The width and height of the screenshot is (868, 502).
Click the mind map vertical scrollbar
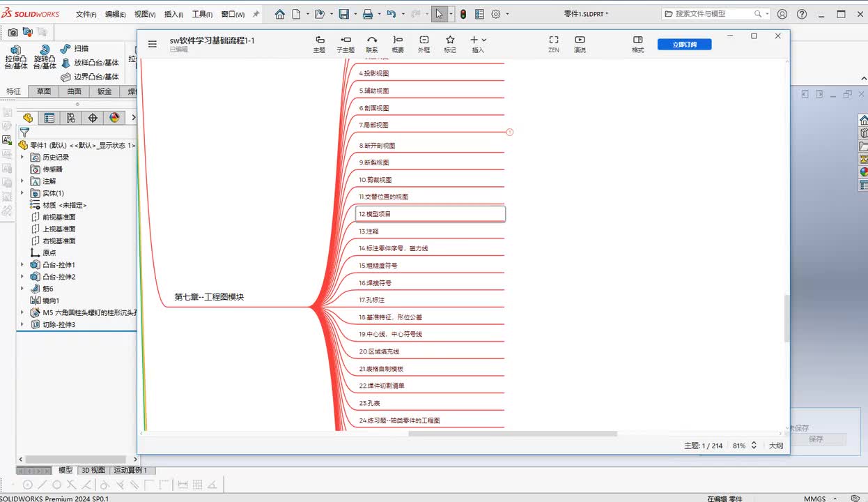pyautogui.click(x=787, y=318)
